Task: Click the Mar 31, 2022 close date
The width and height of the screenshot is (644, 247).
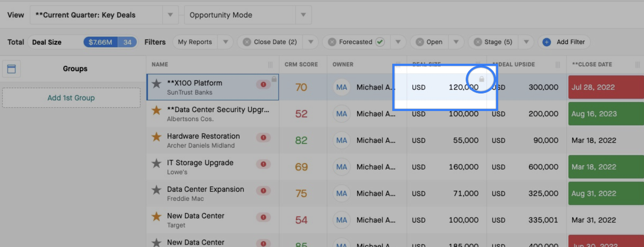Action: click(x=594, y=220)
